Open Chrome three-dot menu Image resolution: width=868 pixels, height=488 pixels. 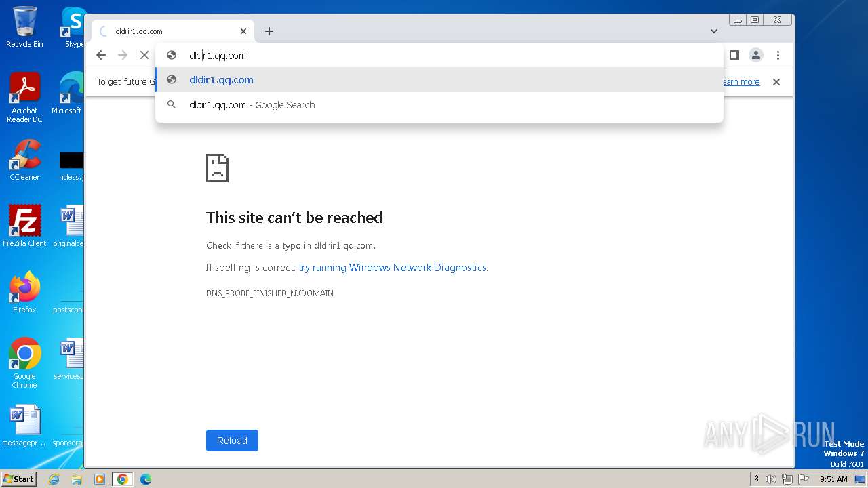point(778,55)
